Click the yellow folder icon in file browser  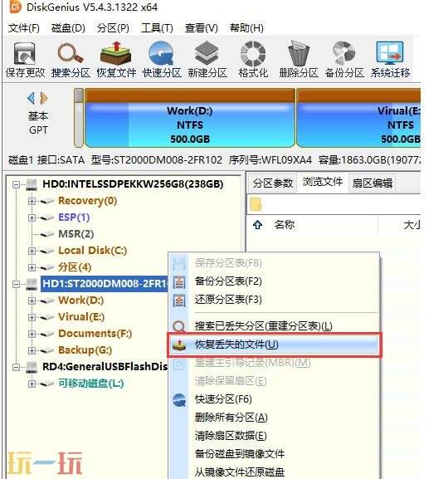pos(256,204)
